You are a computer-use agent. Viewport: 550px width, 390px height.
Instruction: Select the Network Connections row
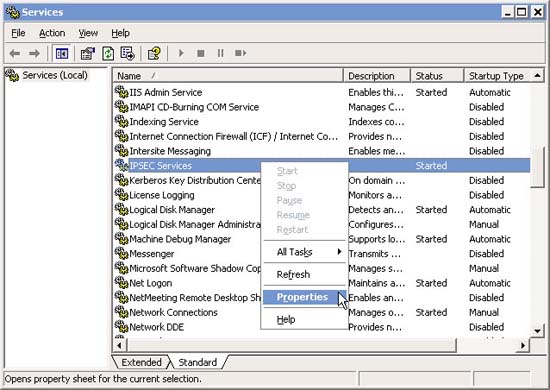pos(321,312)
